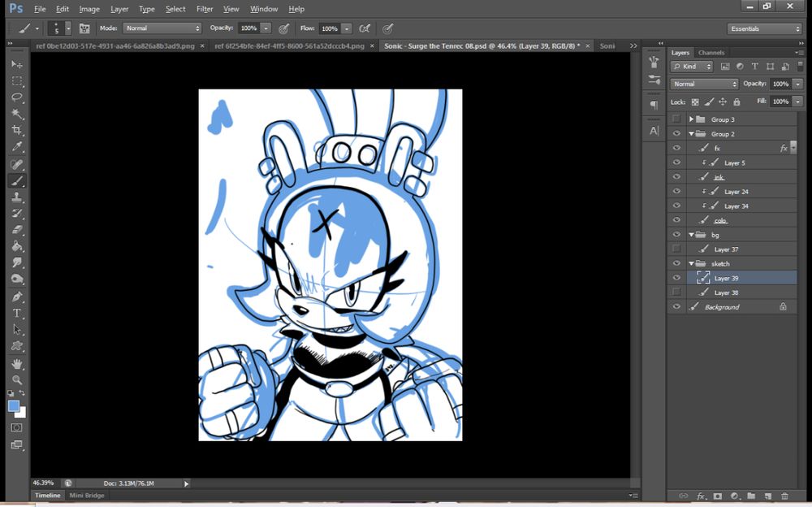
Task: Delete layer with trash icon
Action: coord(784,496)
